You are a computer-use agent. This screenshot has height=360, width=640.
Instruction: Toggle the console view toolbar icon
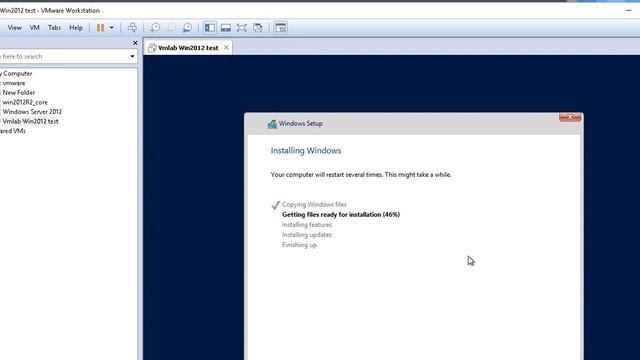click(280, 28)
